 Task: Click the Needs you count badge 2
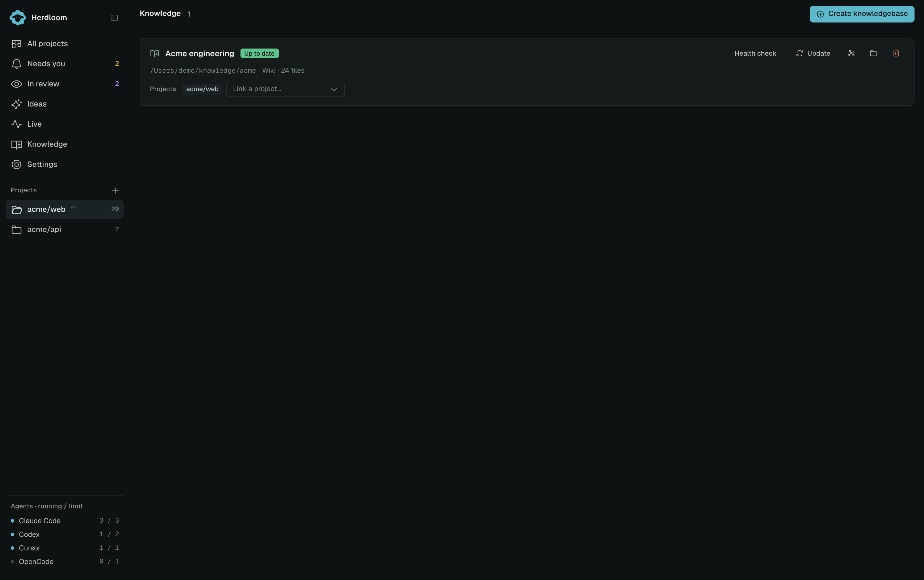pyautogui.click(x=117, y=64)
